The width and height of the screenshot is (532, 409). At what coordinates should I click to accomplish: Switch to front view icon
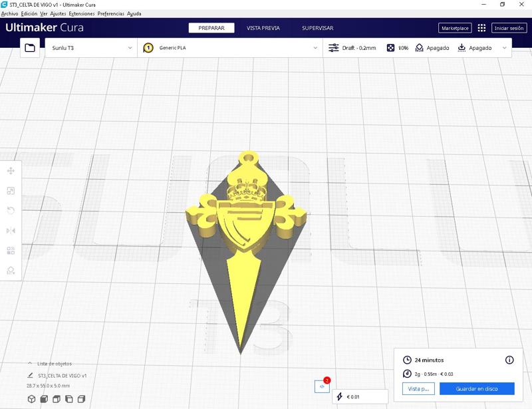[x=44, y=399]
